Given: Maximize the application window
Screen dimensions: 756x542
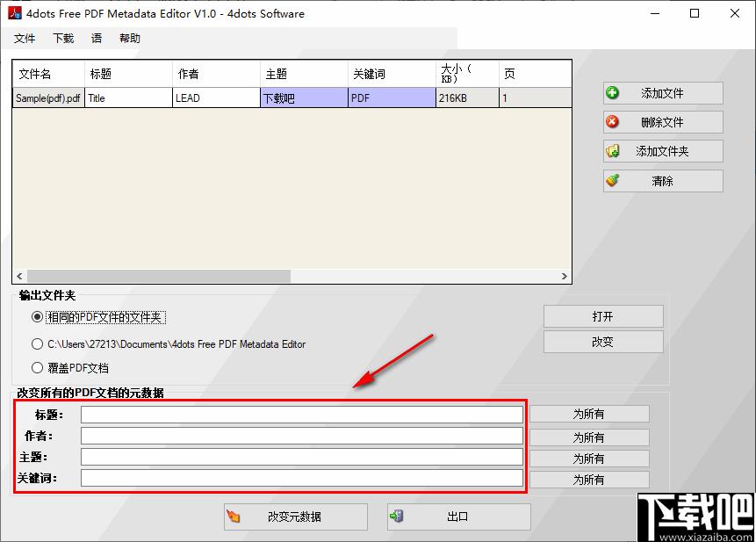Looking at the screenshot, I should pyautogui.click(x=695, y=13).
